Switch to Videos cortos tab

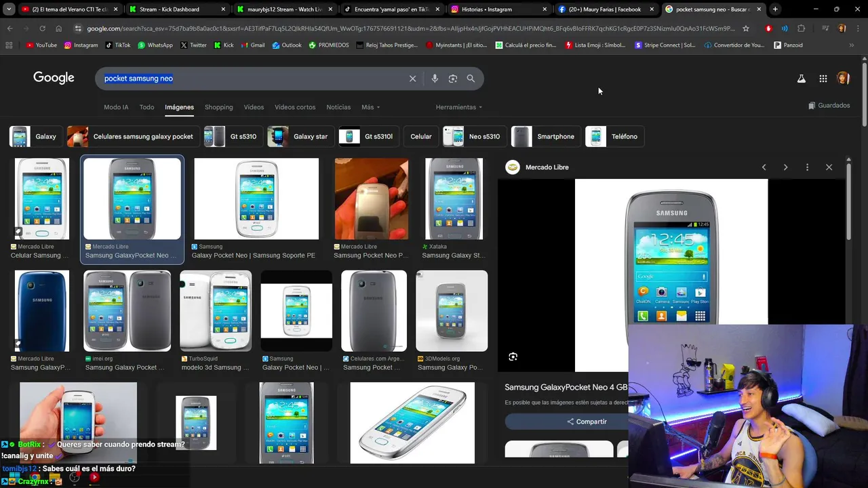pos(295,107)
